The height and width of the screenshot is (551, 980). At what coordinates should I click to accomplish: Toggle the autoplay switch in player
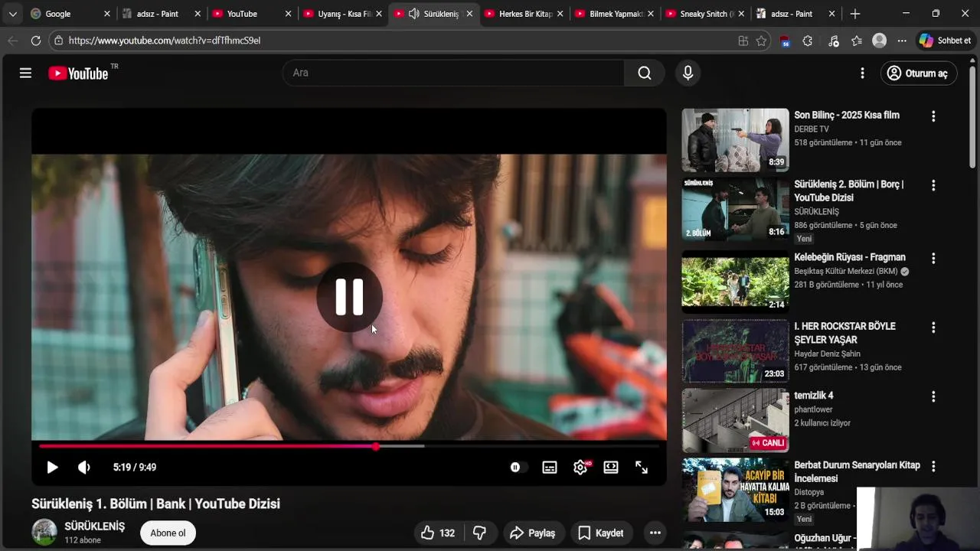coord(518,467)
